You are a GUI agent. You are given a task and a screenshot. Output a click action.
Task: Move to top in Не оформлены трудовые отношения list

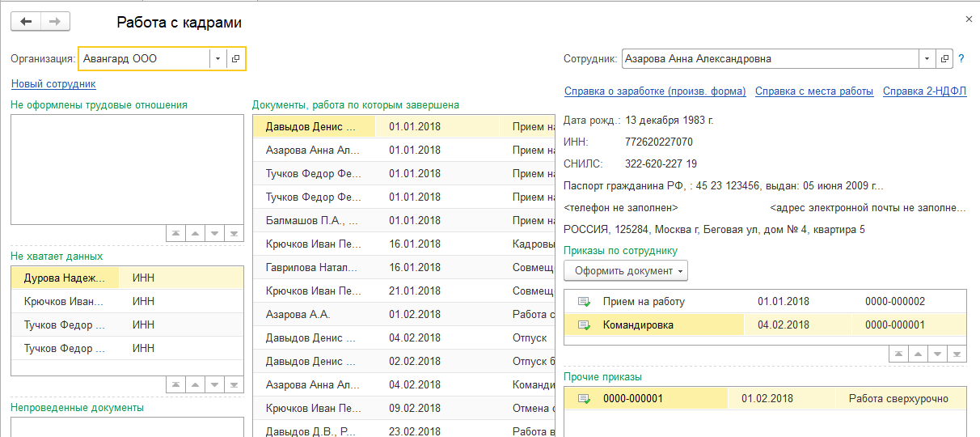175,233
